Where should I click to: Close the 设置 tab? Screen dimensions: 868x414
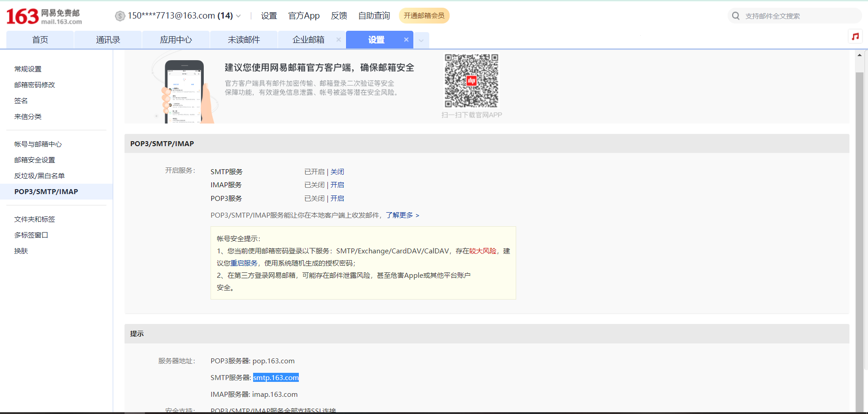coord(406,40)
